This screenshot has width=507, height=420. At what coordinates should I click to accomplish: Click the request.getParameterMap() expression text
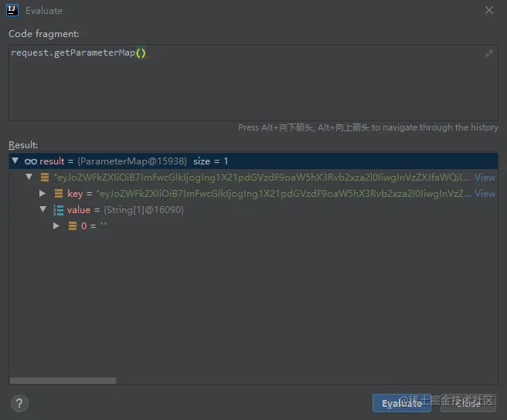point(78,52)
